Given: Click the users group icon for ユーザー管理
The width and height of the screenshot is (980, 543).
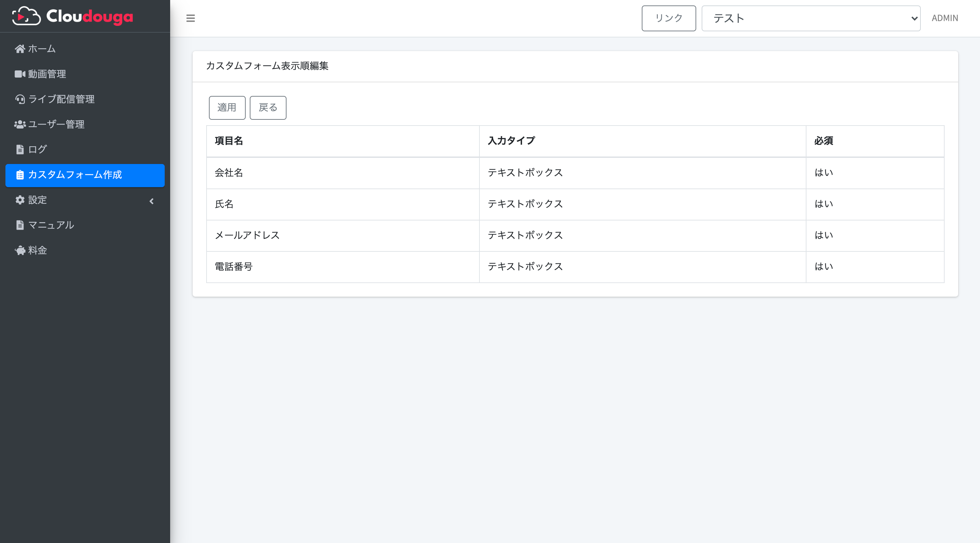Looking at the screenshot, I should click(20, 124).
